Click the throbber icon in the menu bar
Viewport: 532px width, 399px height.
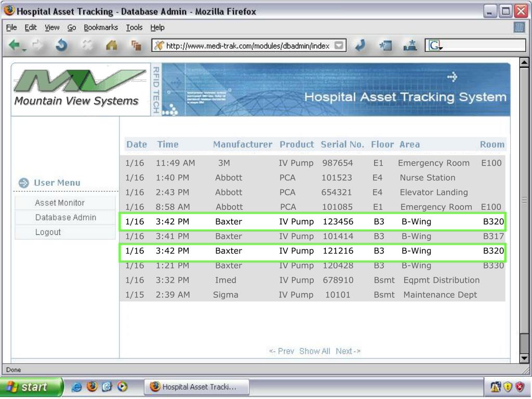(519, 28)
